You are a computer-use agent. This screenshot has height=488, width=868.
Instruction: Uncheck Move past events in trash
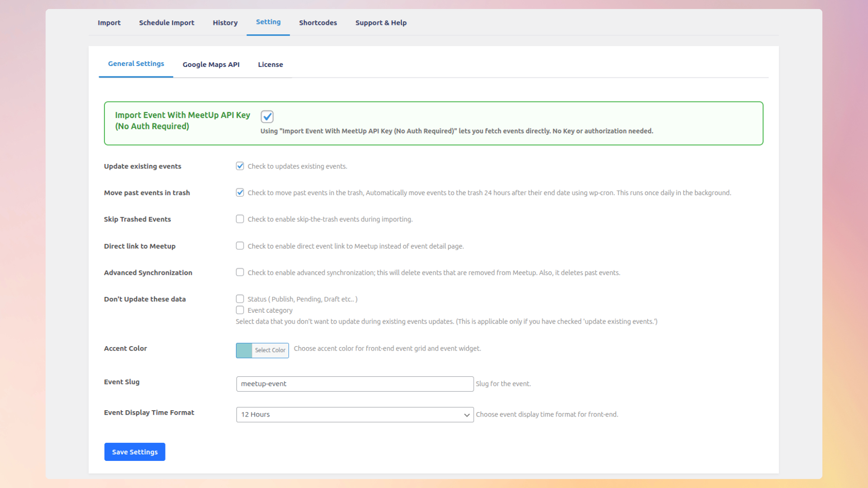point(240,192)
